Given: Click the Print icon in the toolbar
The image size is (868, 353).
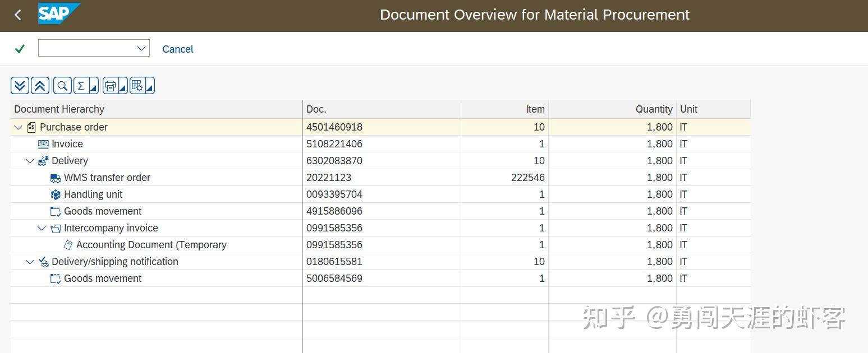Looking at the screenshot, I should [x=111, y=85].
